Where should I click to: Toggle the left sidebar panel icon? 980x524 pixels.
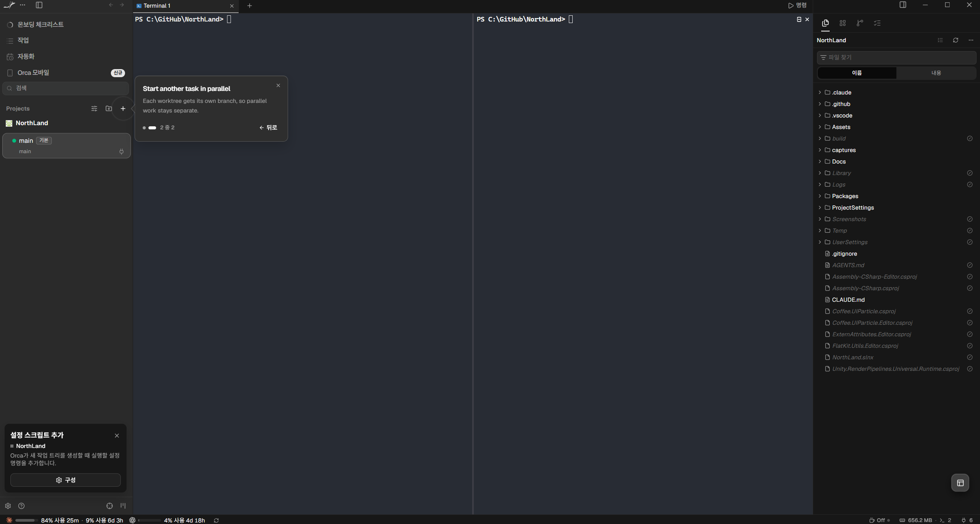coord(39,5)
